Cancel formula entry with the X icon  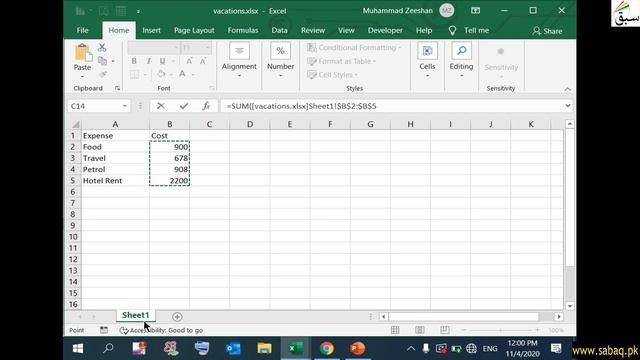(161, 106)
